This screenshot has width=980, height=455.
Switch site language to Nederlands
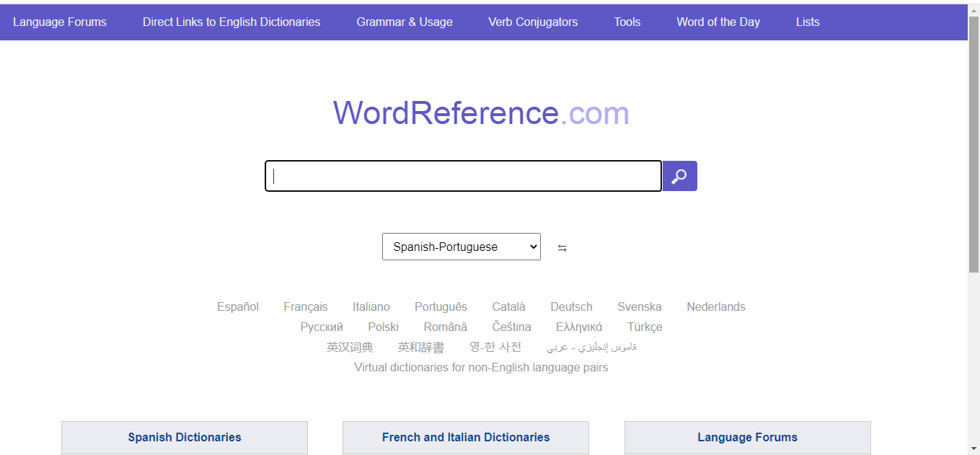point(716,306)
